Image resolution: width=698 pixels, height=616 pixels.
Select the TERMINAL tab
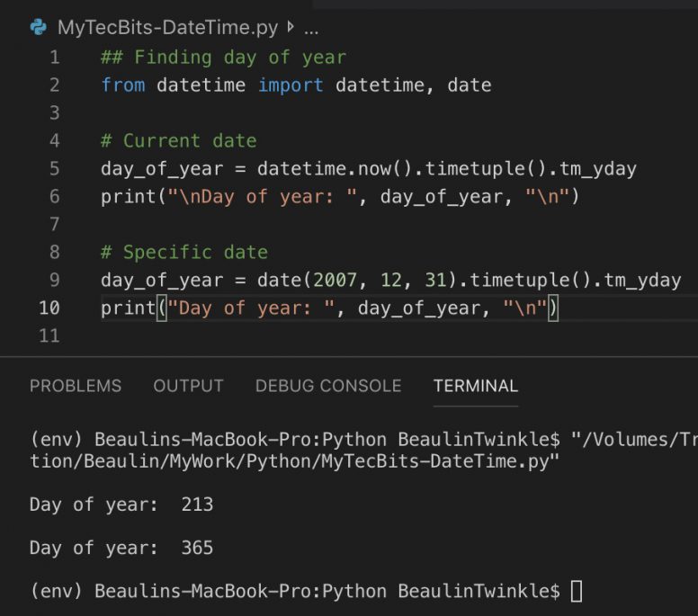pyautogui.click(x=475, y=386)
